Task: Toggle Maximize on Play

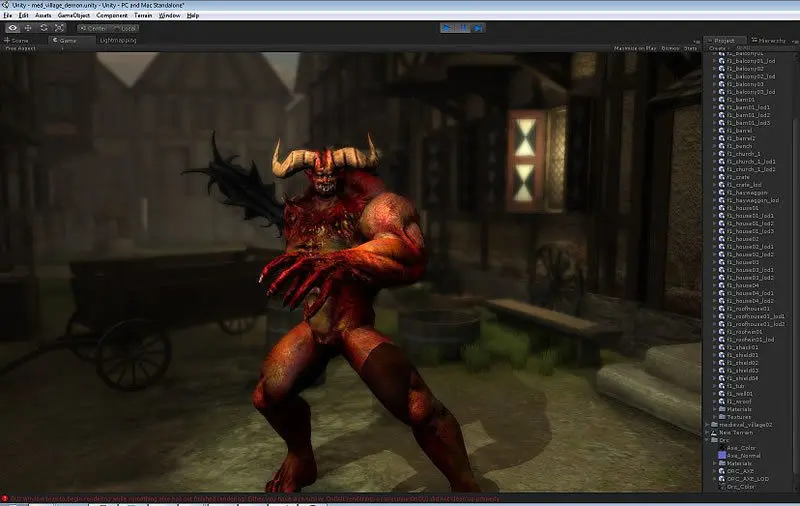Action: click(x=635, y=48)
